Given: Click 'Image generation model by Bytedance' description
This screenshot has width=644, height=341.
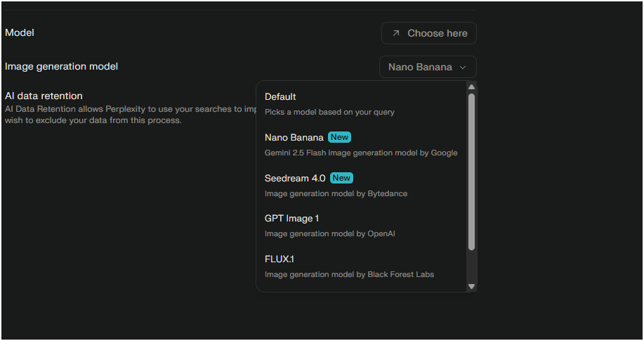Looking at the screenshot, I should click(x=336, y=193).
